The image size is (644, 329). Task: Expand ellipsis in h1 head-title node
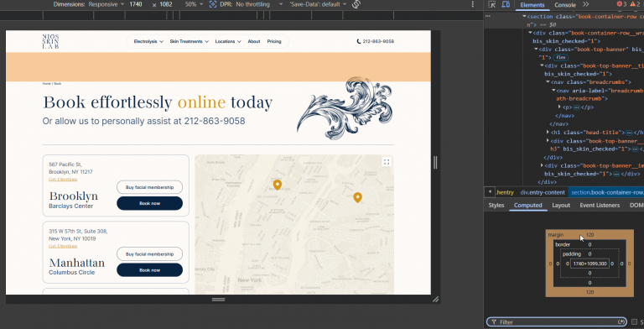click(x=628, y=133)
